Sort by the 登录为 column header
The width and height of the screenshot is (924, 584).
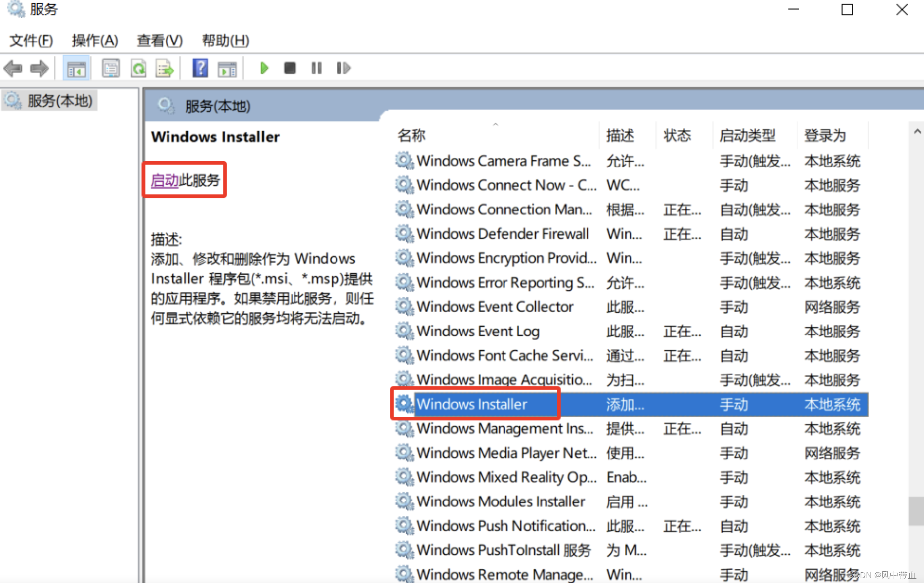826,135
